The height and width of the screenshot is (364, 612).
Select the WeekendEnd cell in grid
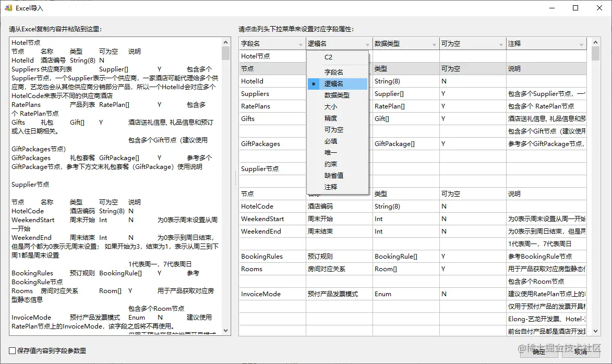click(x=272, y=232)
